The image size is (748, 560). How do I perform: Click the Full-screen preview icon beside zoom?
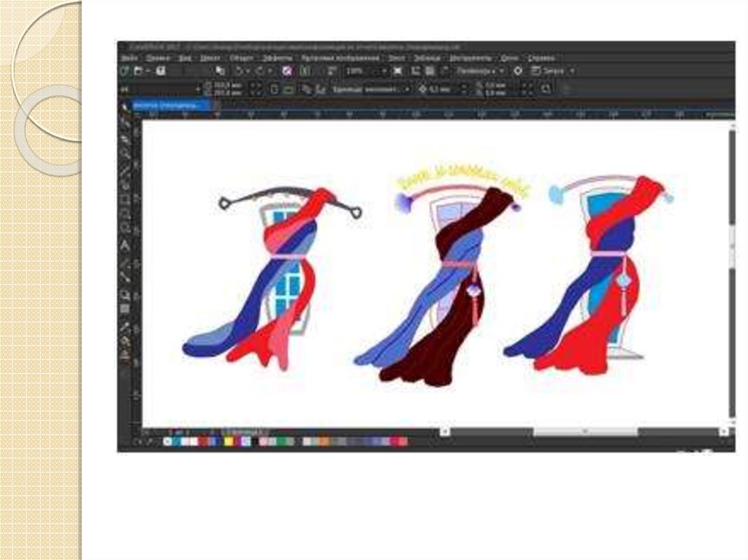[397, 71]
